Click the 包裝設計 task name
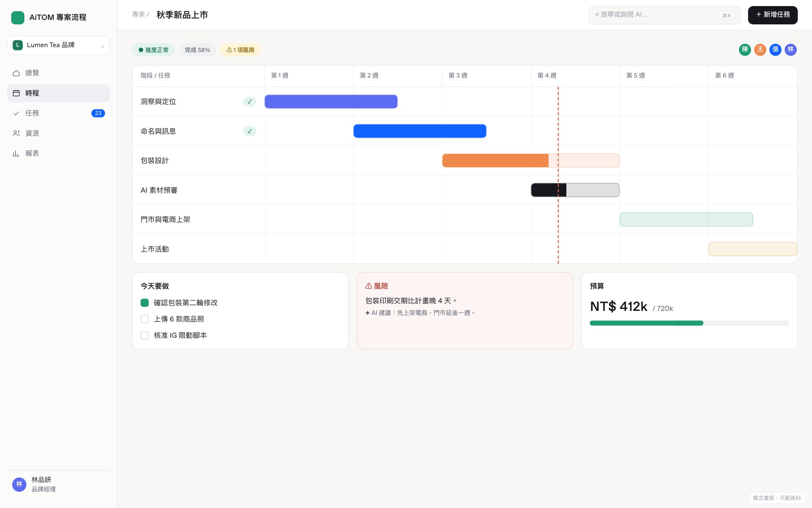This screenshot has height=508, width=812. click(x=155, y=161)
